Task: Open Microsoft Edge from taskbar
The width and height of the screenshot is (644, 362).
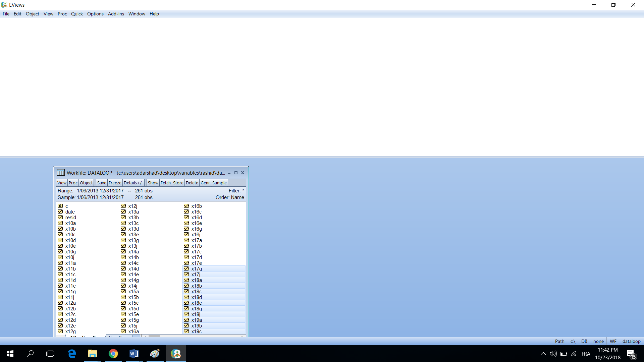Action: 72,354
